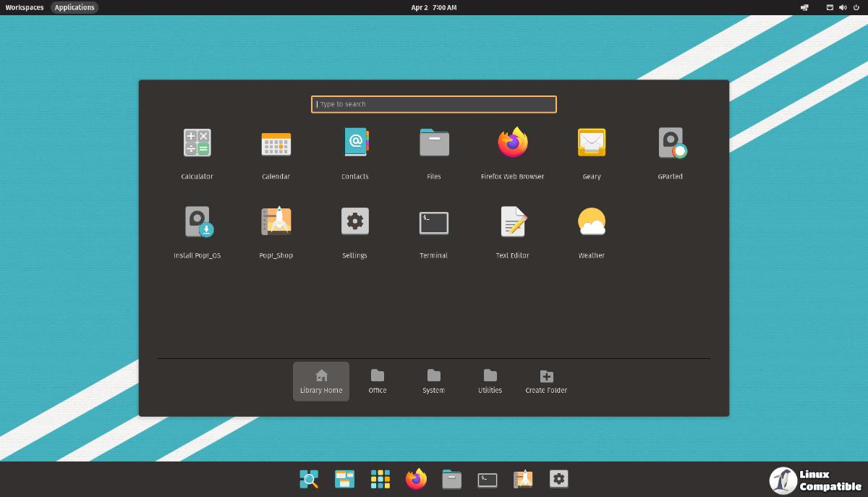Open the Utilities folder
The width and height of the screenshot is (868, 497).
tap(490, 381)
